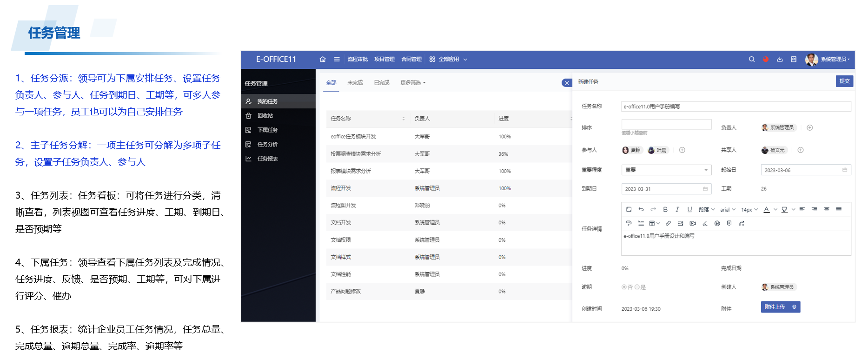The image size is (868, 360).
Task: Open the 段落 paragraph style dropdown
Action: point(707,210)
